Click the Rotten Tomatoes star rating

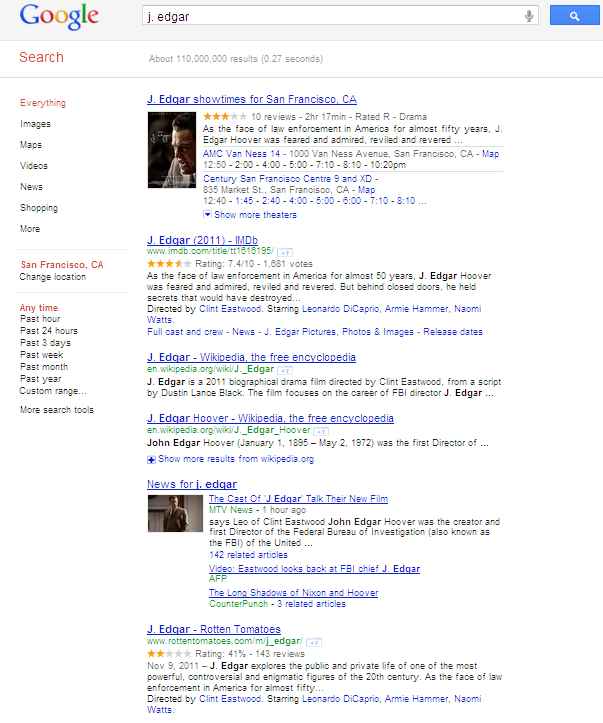tap(169, 654)
